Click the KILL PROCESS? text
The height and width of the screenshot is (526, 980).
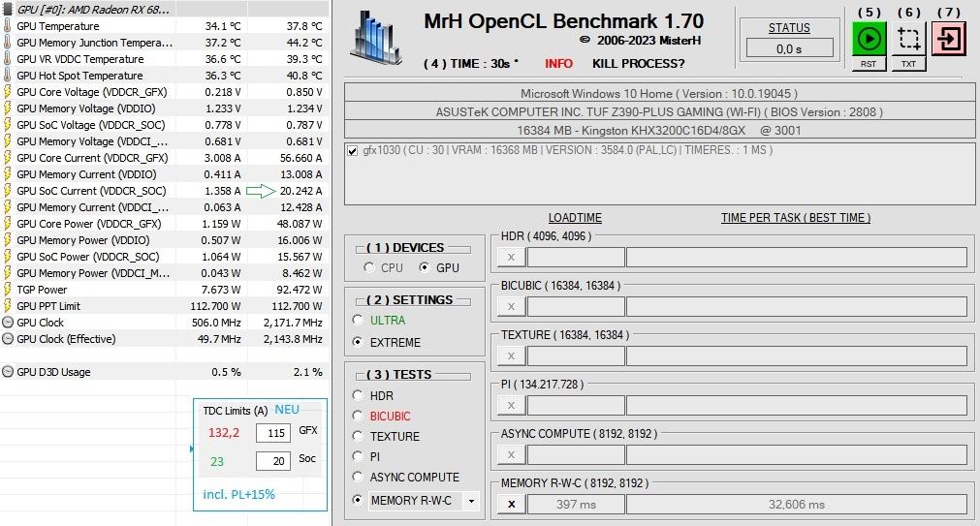[638, 64]
